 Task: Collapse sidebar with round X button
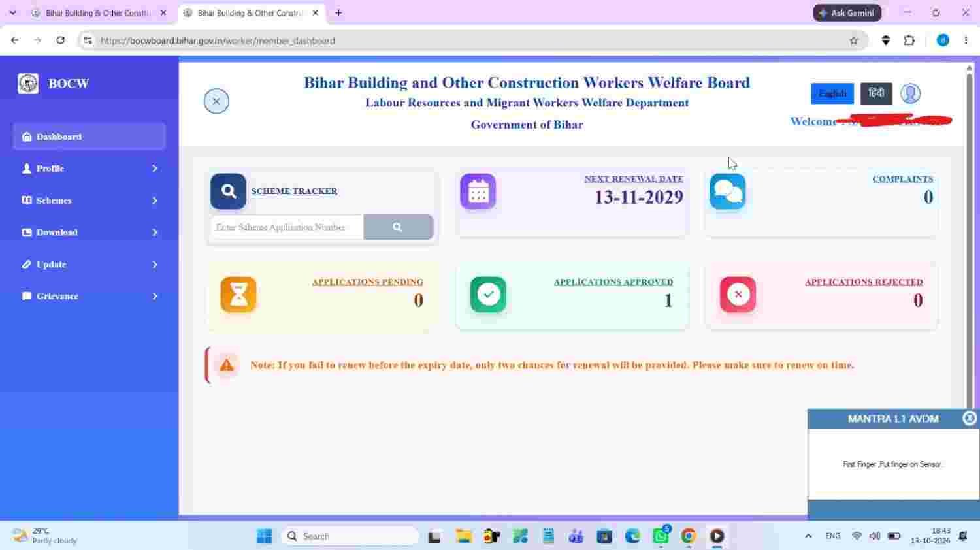(x=216, y=101)
